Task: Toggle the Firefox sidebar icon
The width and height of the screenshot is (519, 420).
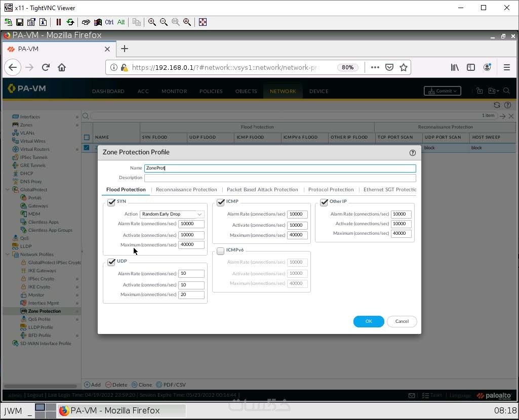Action: pos(471,67)
